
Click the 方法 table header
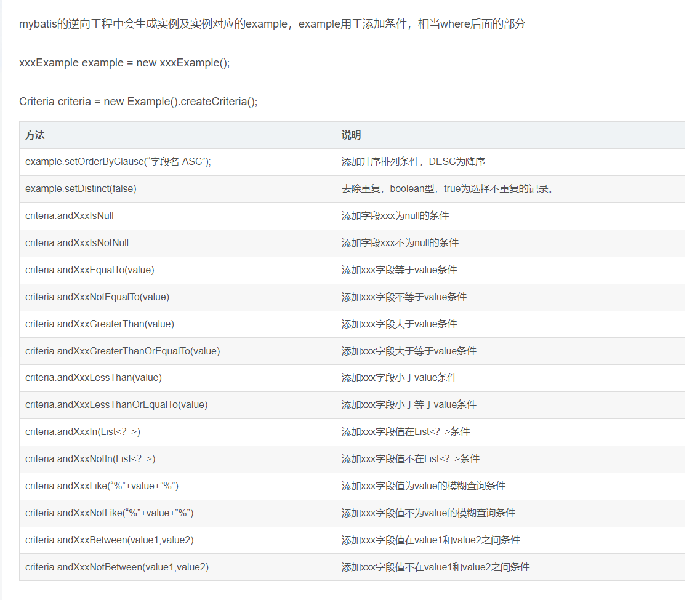pos(33,135)
